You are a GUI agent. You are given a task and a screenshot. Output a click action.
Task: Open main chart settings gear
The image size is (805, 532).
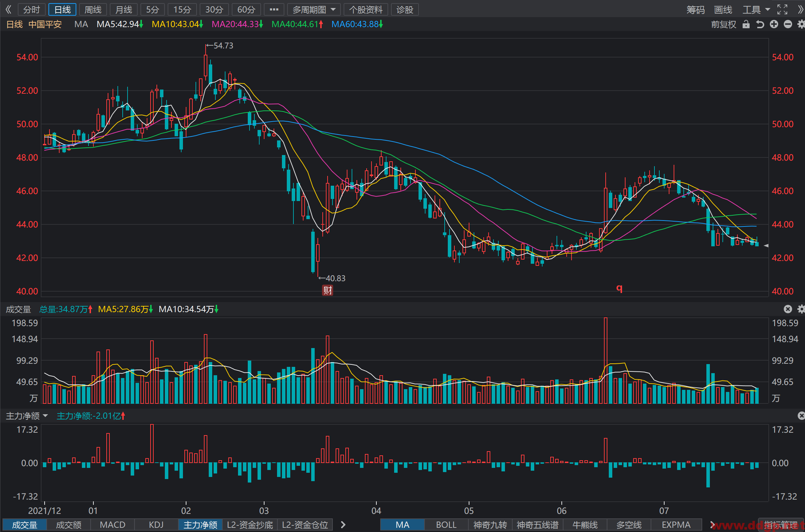(x=801, y=24)
